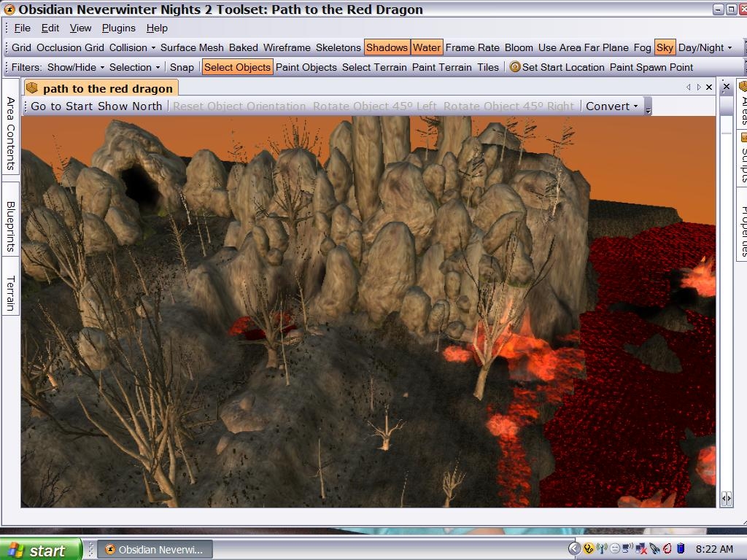Viewport: 747px width, 560px height.
Task: Open the Convert dropdown menu
Action: coord(611,106)
